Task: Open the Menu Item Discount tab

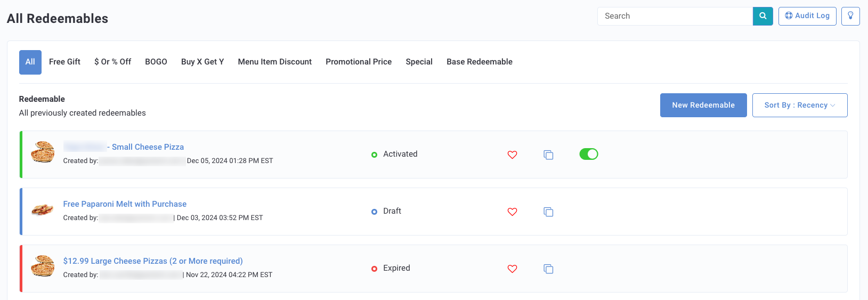Action: 275,62
